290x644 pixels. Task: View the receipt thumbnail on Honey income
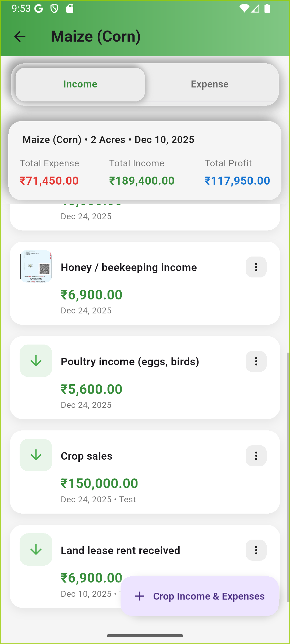tap(36, 266)
